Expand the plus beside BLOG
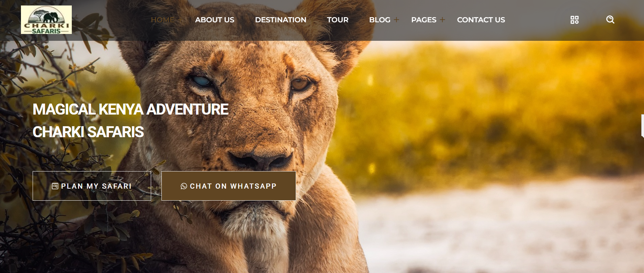The height and width of the screenshot is (273, 644). click(x=396, y=20)
